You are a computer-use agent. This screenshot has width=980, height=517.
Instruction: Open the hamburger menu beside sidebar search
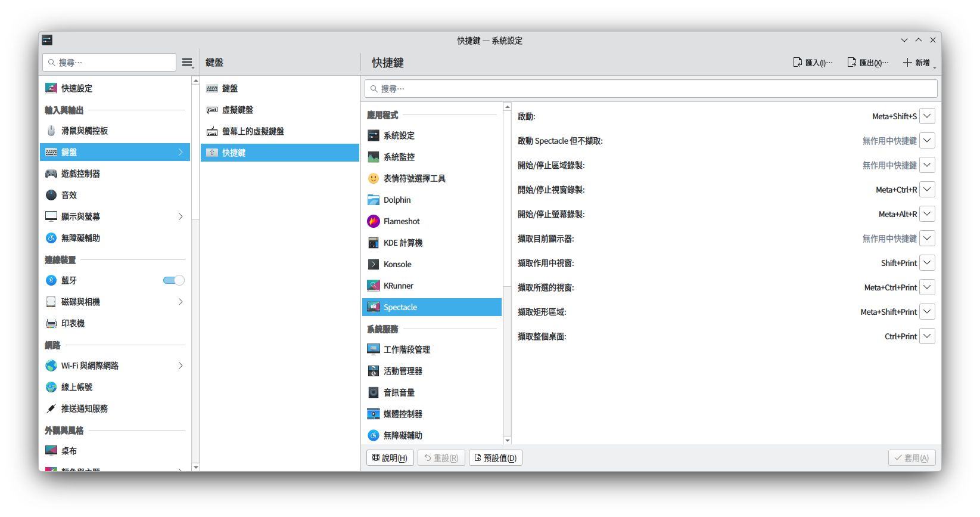pyautogui.click(x=188, y=63)
